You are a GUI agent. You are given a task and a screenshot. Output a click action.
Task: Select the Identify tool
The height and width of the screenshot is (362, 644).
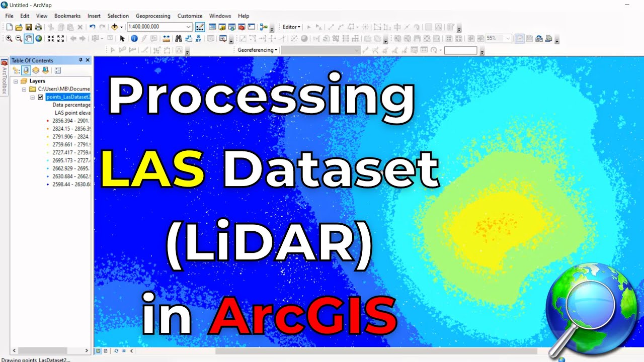(134, 39)
